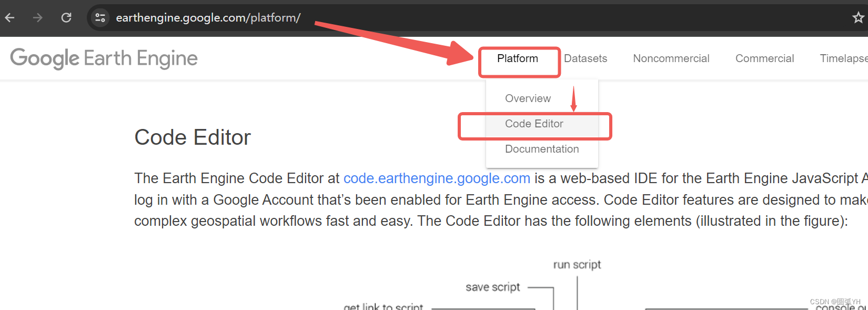The height and width of the screenshot is (310, 868).
Task: Click the Code Editor heading
Action: coord(193,137)
